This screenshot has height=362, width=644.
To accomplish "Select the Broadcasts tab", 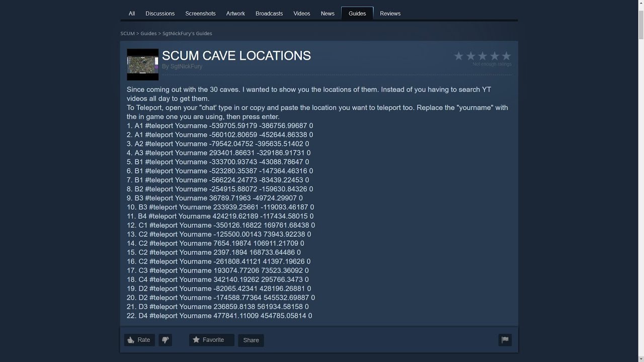I will (269, 14).
